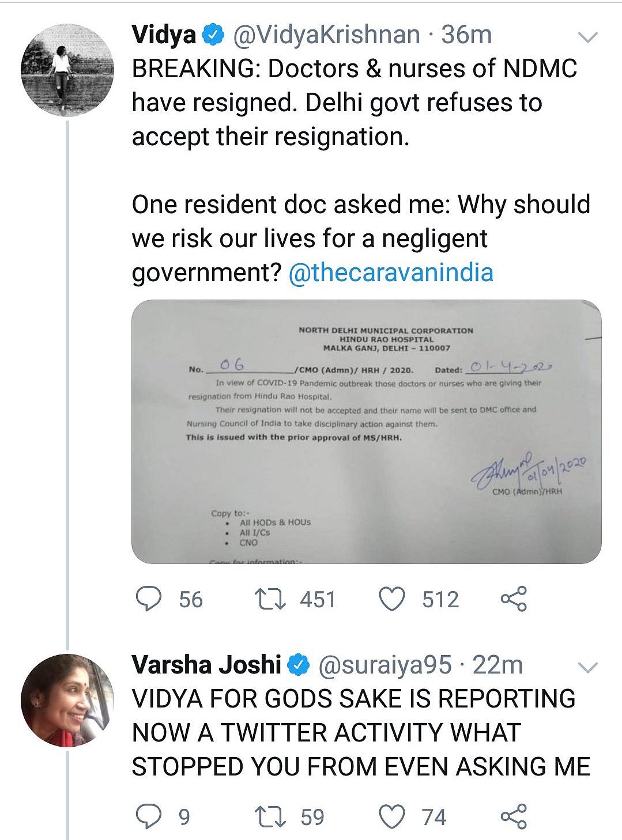Open options chevron on Vidya's tweet

[587, 38]
